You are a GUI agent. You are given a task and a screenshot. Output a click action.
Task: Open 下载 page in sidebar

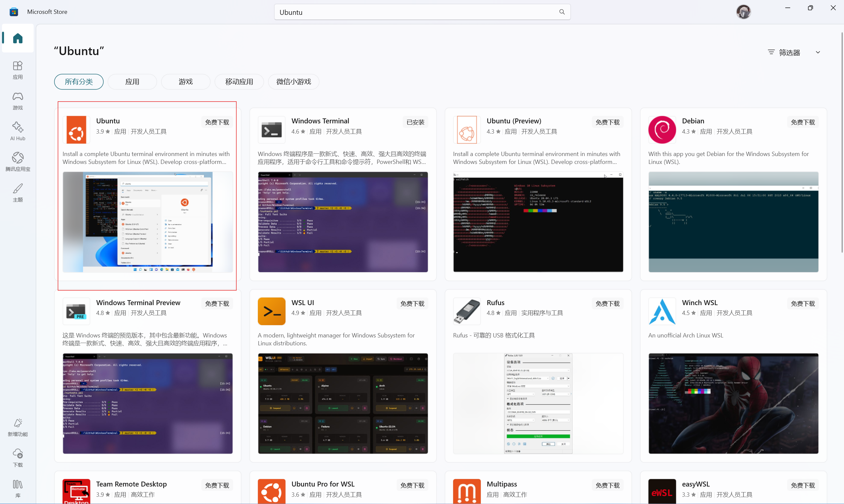click(18, 458)
